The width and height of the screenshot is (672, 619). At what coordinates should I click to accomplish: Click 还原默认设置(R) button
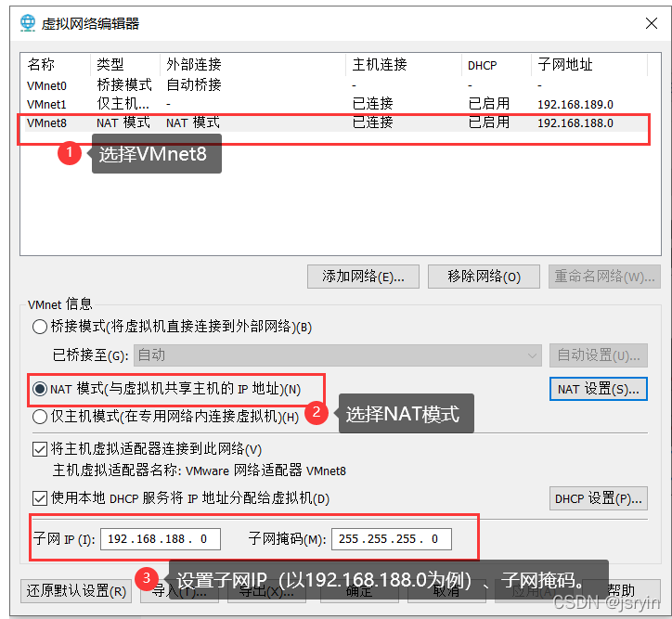point(76,591)
